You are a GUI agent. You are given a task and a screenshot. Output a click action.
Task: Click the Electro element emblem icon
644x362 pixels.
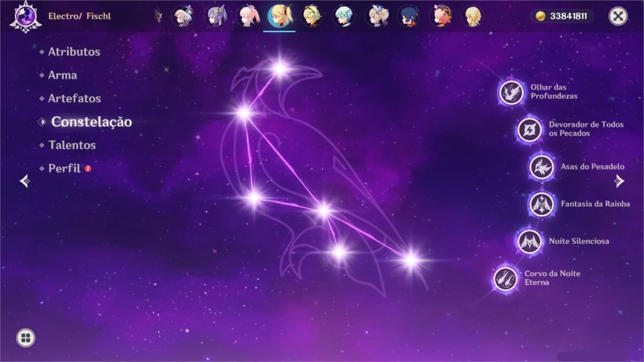(26, 16)
